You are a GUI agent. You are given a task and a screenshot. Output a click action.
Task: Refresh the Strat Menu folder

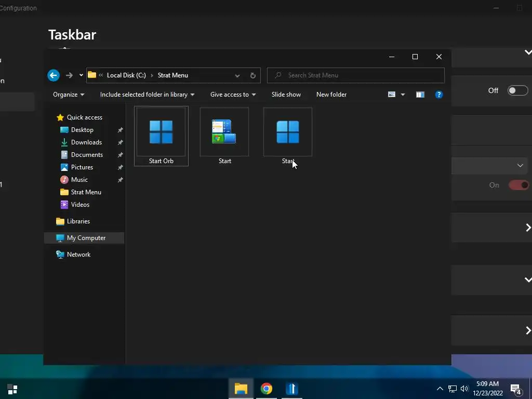tap(253, 76)
